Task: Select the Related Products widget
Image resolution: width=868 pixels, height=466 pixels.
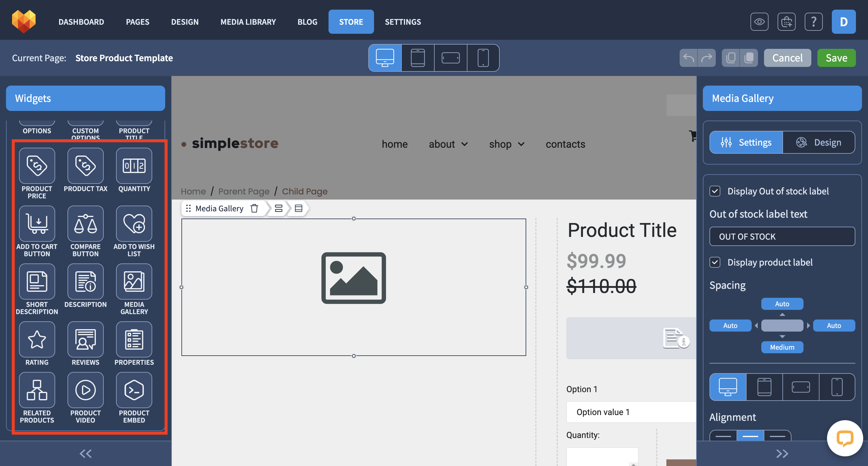Action: 37,390
